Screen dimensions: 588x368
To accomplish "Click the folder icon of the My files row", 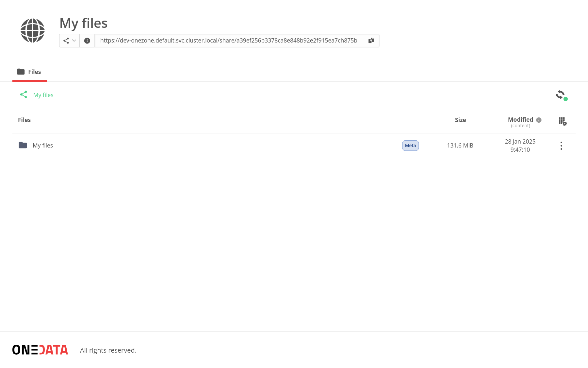I will [23, 145].
